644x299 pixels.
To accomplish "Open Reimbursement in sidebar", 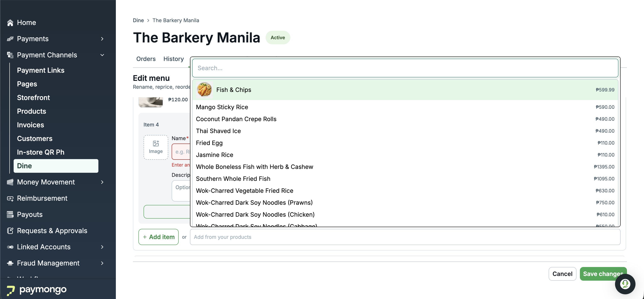I will 42,198.
